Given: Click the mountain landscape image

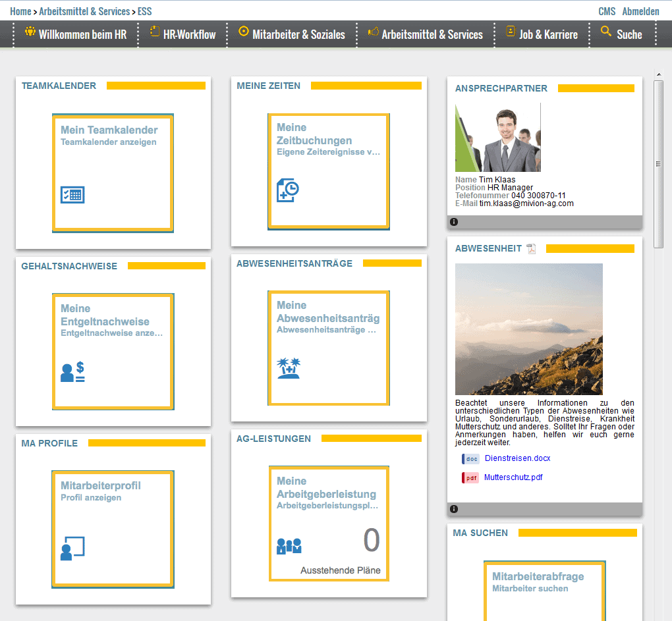Looking at the screenshot, I should tap(528, 329).
